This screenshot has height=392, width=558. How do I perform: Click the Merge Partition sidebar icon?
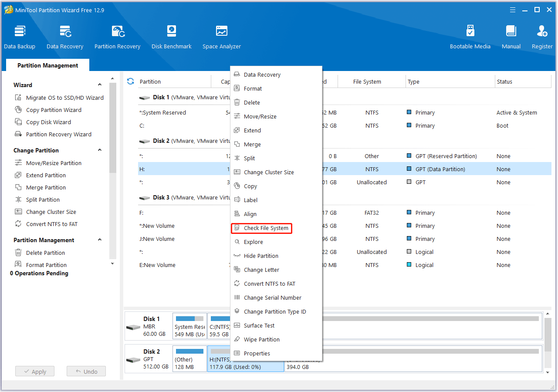pos(18,187)
